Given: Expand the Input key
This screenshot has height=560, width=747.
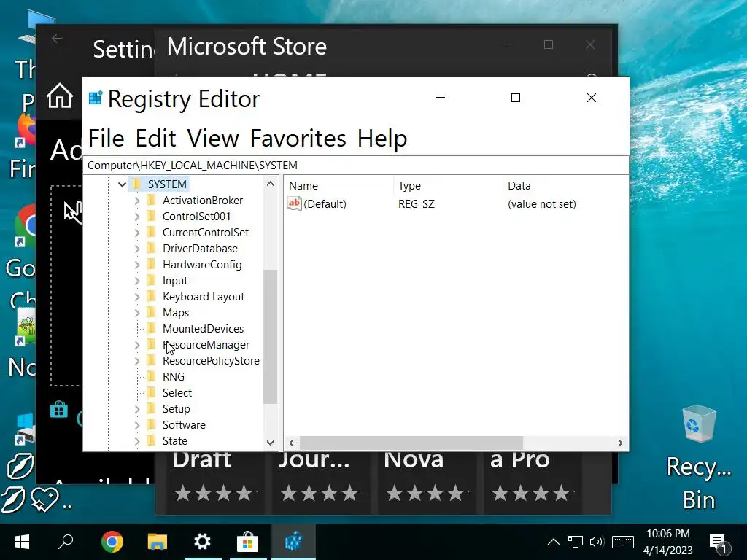Looking at the screenshot, I should coord(136,281).
